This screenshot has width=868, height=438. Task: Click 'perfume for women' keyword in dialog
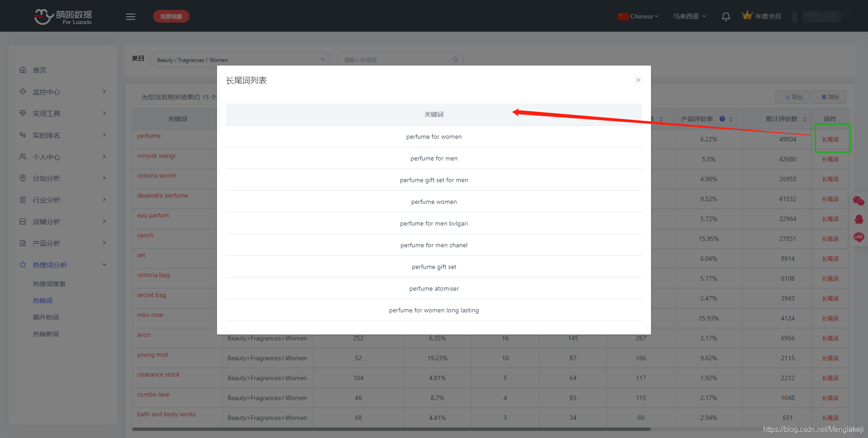coord(434,137)
